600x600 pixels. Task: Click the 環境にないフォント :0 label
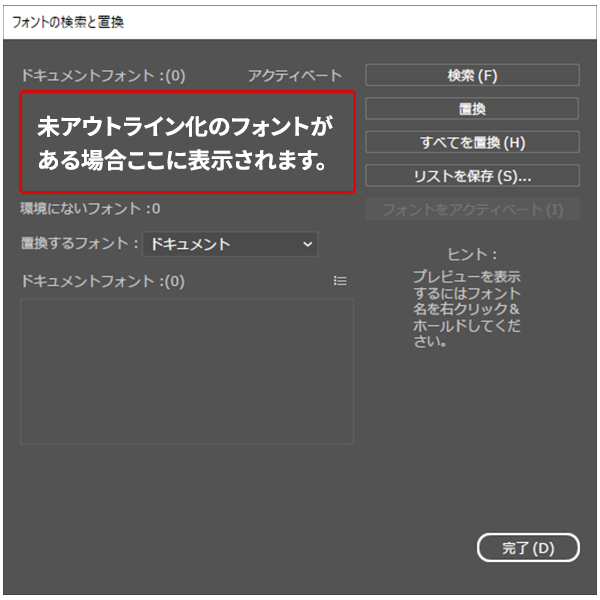[x=90, y=209]
